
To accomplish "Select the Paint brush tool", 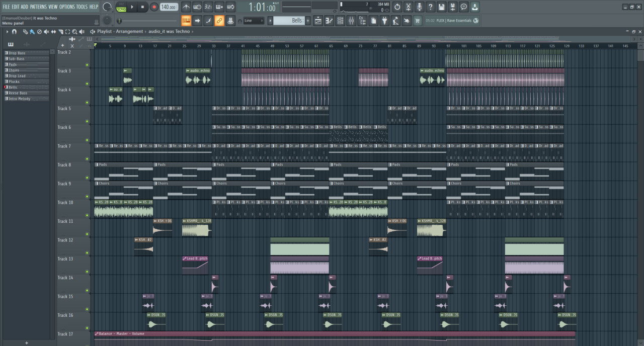I will click(32, 32).
